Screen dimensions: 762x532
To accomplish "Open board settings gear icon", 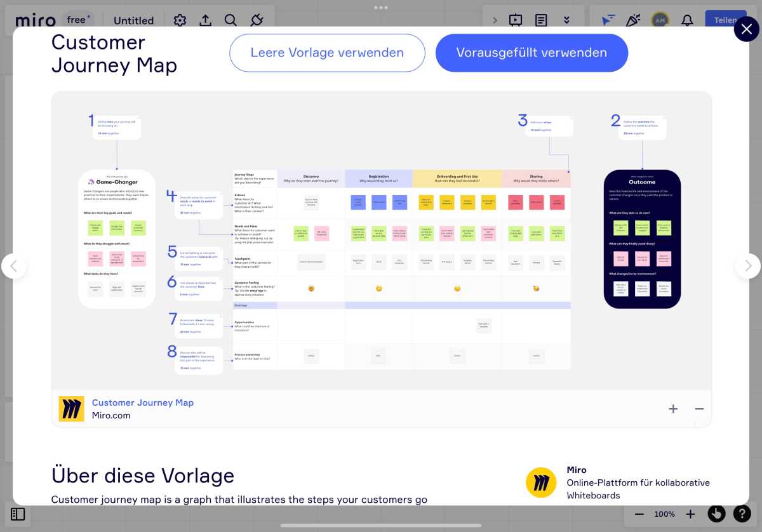I will (180, 20).
